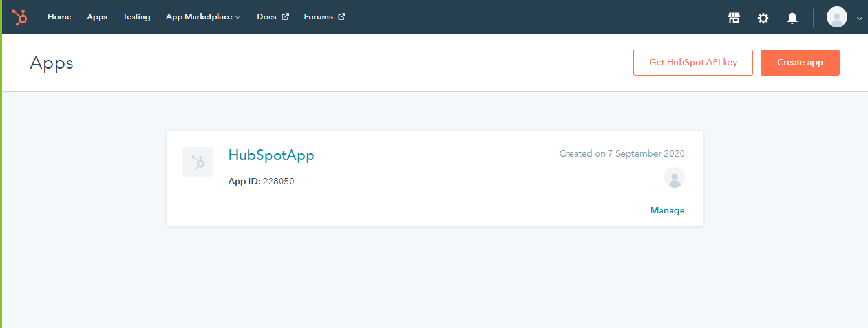
Task: Click the account avatar in top bar
Action: tap(837, 17)
